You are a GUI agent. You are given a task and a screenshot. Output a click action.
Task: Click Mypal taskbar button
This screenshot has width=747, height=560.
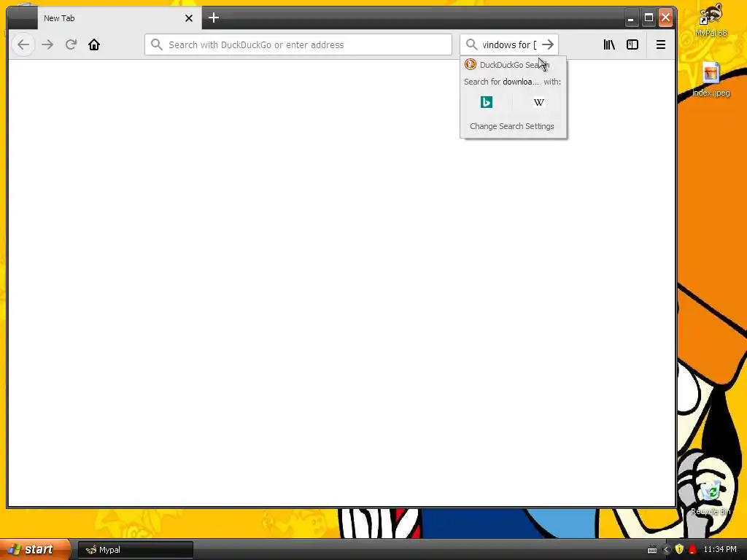click(x=135, y=550)
